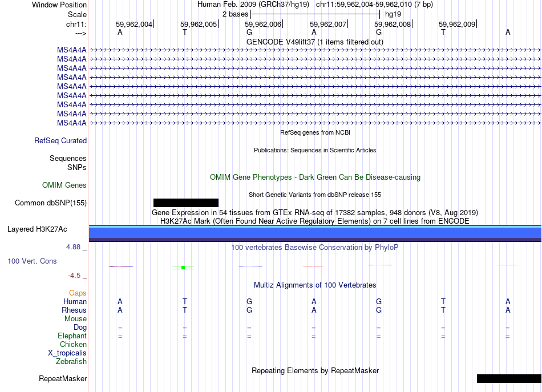The height and width of the screenshot is (392, 542).
Task: Open the OMIM Genes track label
Action: click(64, 185)
